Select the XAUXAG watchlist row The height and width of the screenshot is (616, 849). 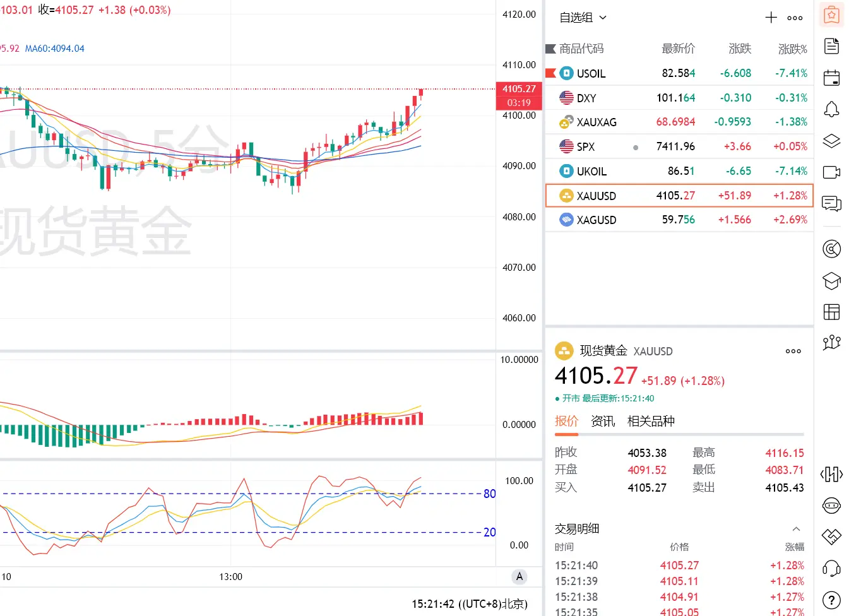tap(679, 122)
